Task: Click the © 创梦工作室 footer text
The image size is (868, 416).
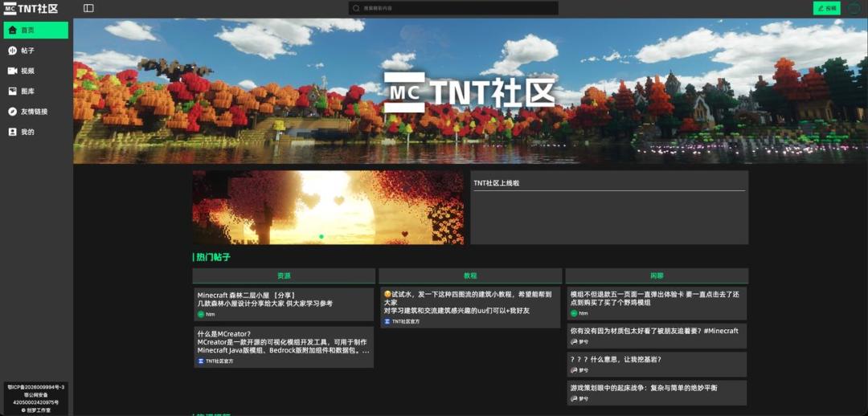Action: pyautogui.click(x=36, y=410)
